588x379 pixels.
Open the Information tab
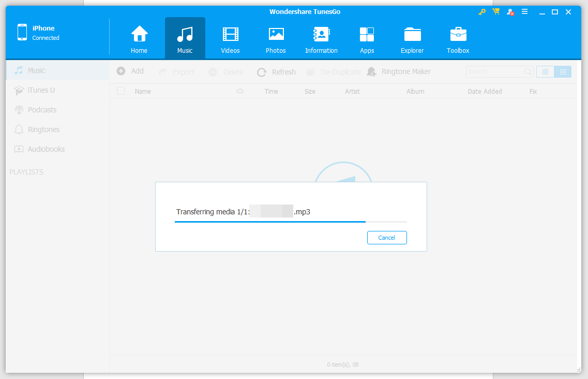(x=321, y=39)
